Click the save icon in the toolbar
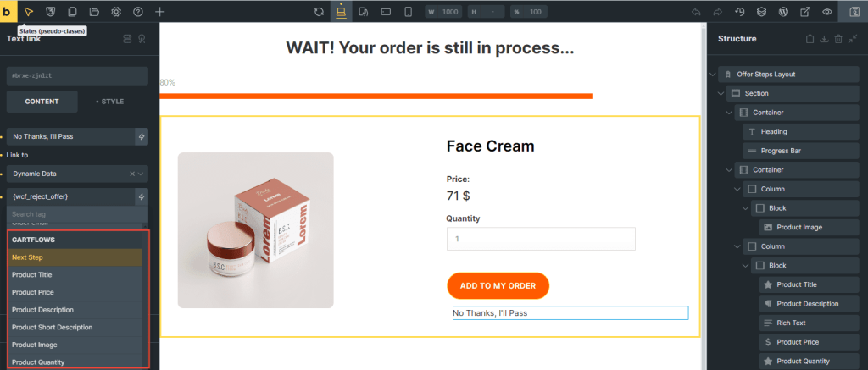This screenshot has width=868, height=370. (x=852, y=12)
